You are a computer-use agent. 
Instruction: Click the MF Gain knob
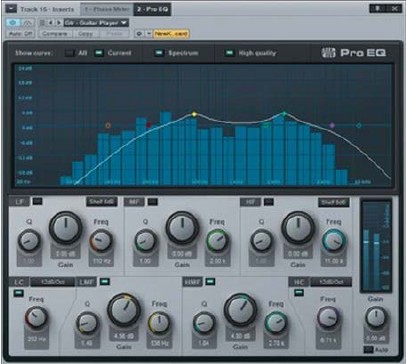click(x=182, y=228)
